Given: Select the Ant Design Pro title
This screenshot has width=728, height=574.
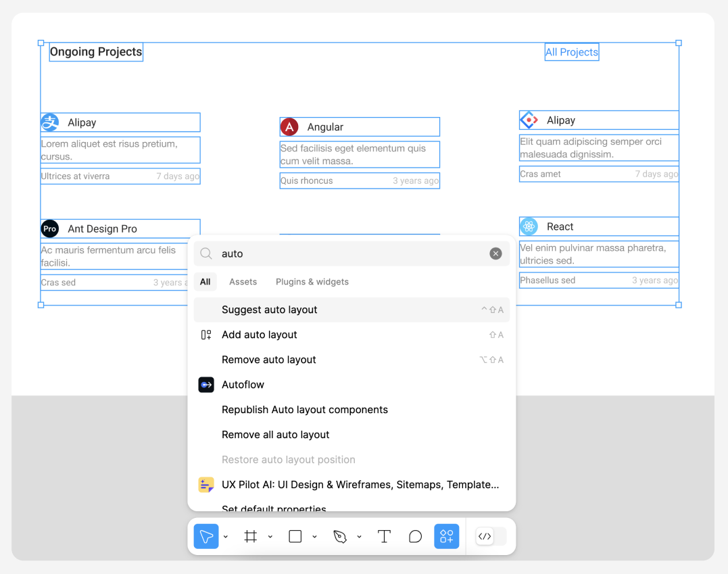Looking at the screenshot, I should point(103,229).
